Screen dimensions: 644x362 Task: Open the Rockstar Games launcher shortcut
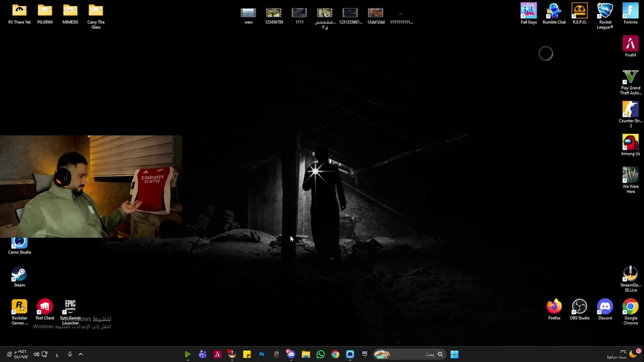(x=19, y=312)
